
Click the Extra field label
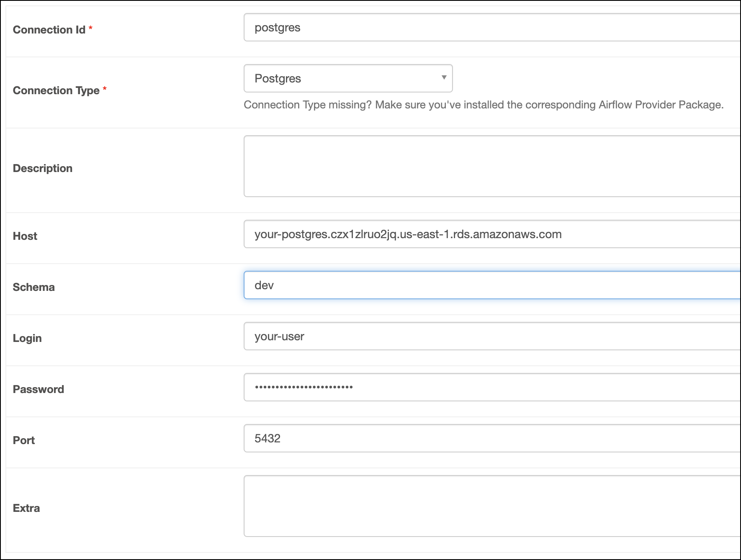click(26, 508)
